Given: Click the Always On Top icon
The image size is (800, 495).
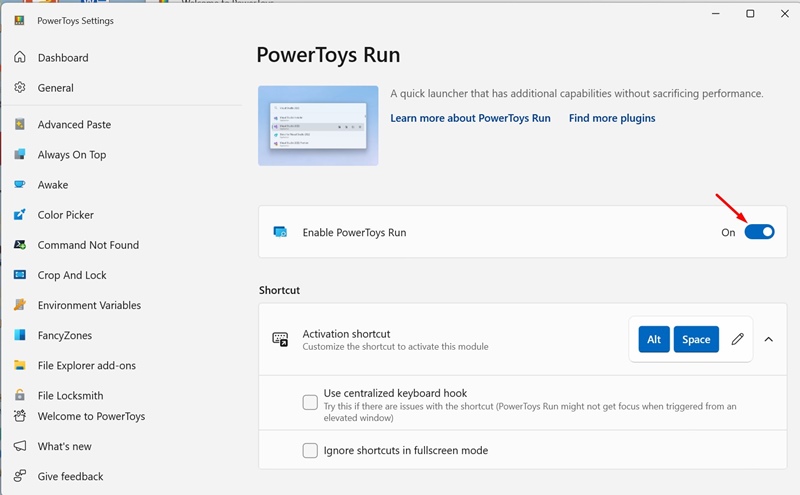Looking at the screenshot, I should click(19, 154).
